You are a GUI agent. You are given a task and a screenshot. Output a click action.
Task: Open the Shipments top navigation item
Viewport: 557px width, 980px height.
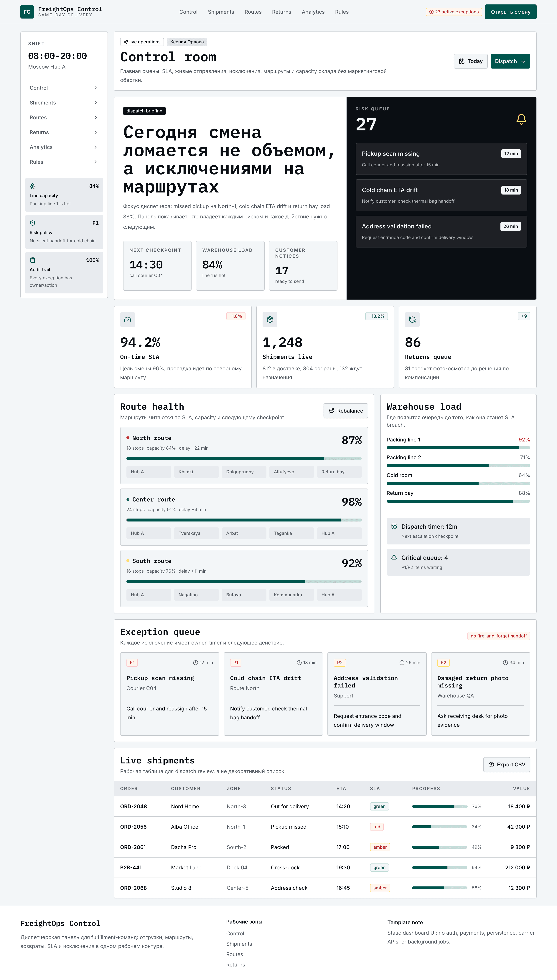coord(221,12)
